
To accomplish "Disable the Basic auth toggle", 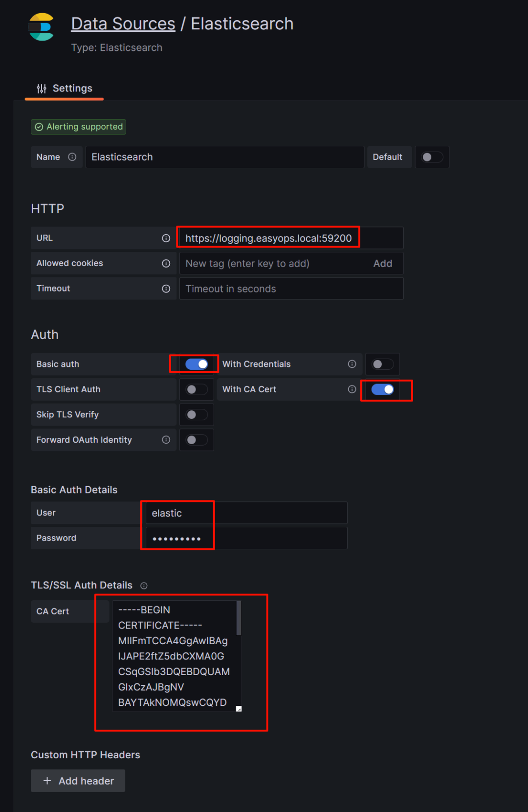I will tap(197, 364).
